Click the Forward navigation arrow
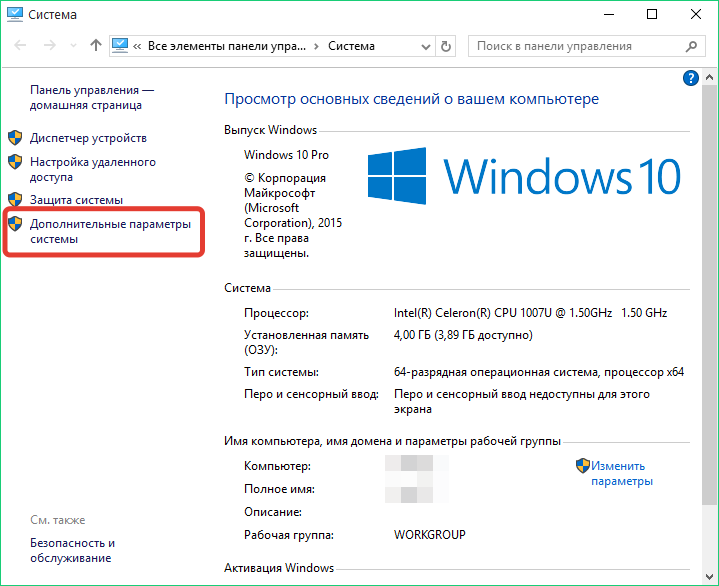 tap(50, 45)
